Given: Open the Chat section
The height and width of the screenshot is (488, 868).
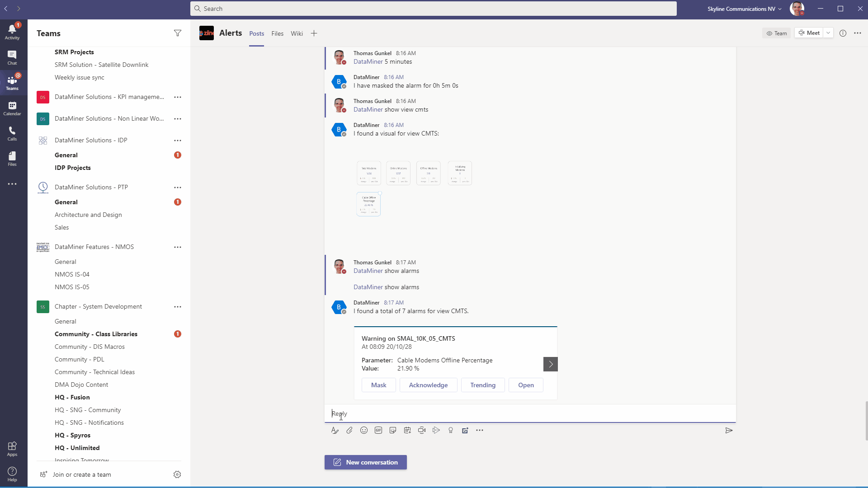Looking at the screenshot, I should click(12, 57).
